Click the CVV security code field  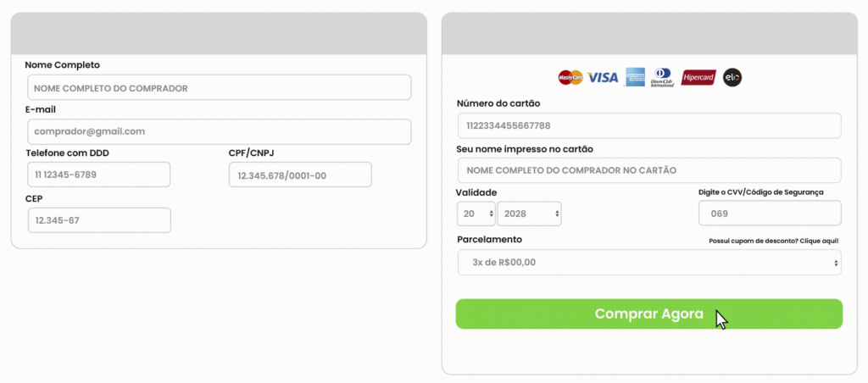[769, 214]
